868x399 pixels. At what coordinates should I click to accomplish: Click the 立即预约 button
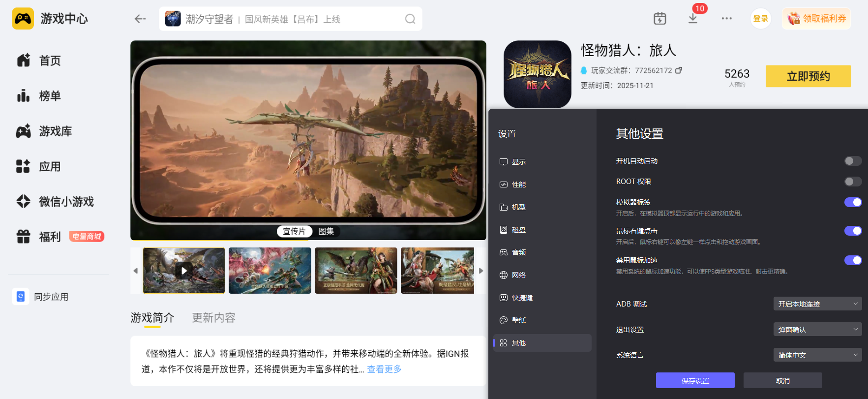[808, 76]
